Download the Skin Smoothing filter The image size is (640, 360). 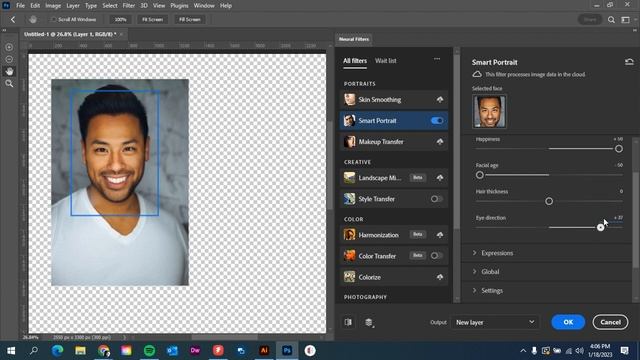click(x=440, y=100)
